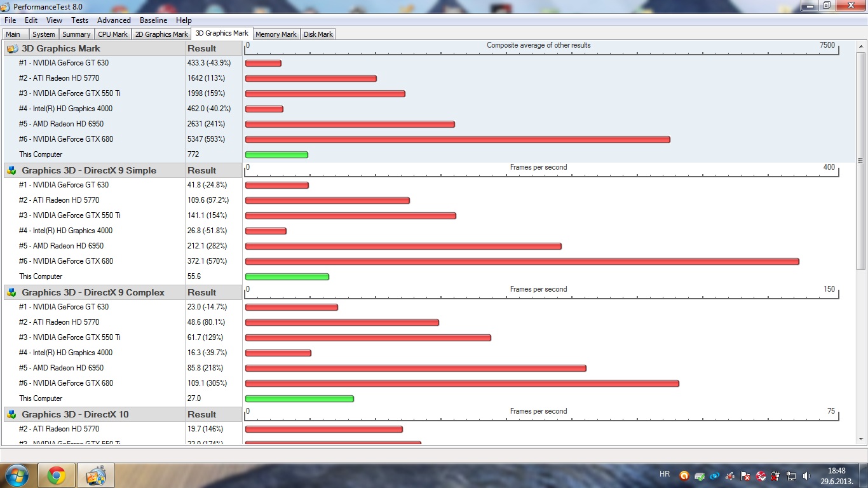Select This Computer result 55.6
This screenshot has width=868, height=488.
[x=194, y=276]
